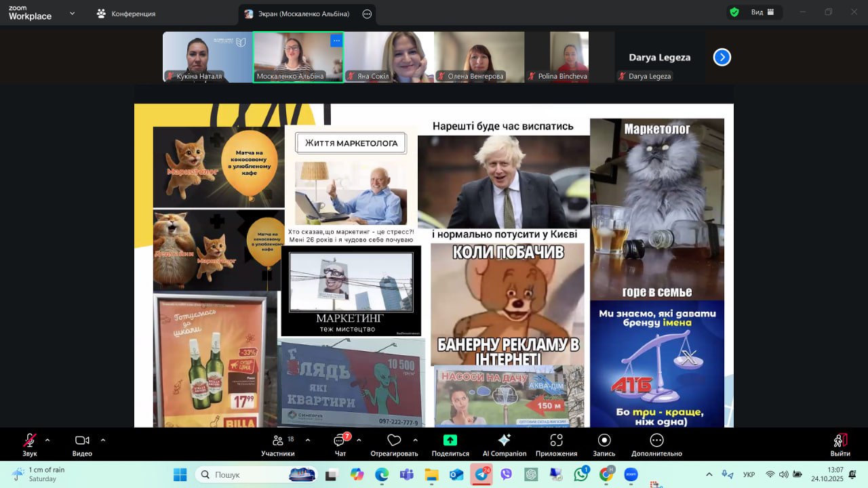Expand video options arrow next to Видео
The image size is (868, 488).
coord(103,440)
